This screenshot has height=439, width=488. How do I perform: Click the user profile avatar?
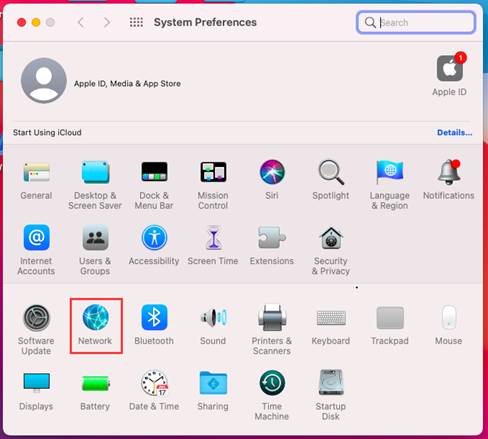(x=44, y=81)
